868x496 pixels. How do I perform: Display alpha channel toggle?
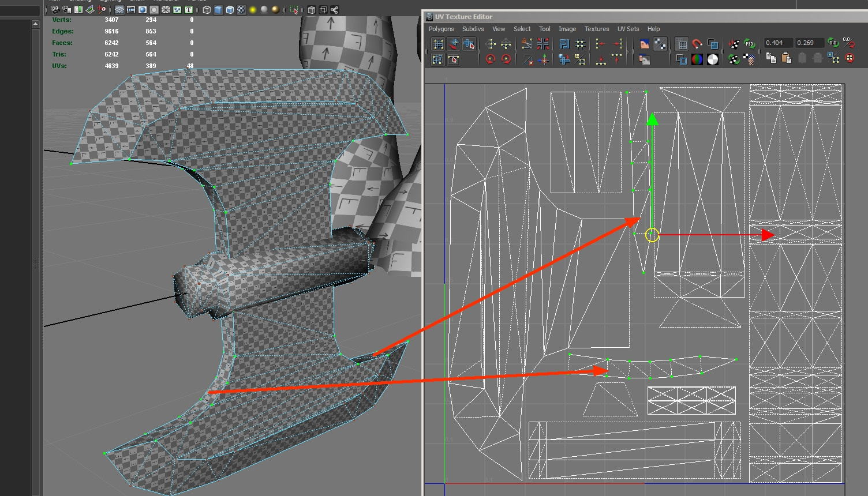713,59
